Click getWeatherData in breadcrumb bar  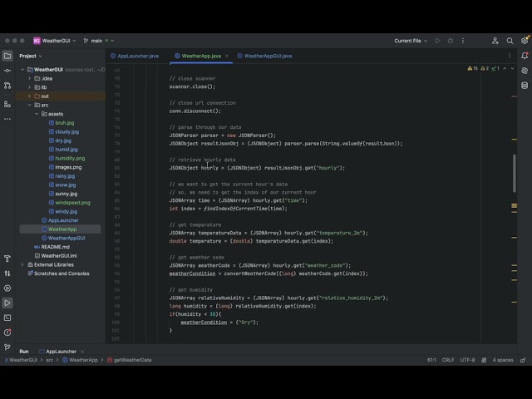pyautogui.click(x=130, y=360)
